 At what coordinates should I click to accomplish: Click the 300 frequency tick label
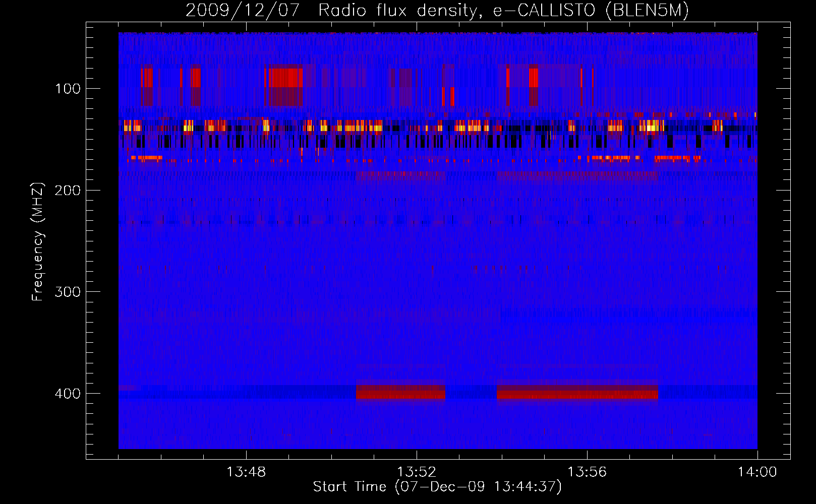tap(68, 292)
